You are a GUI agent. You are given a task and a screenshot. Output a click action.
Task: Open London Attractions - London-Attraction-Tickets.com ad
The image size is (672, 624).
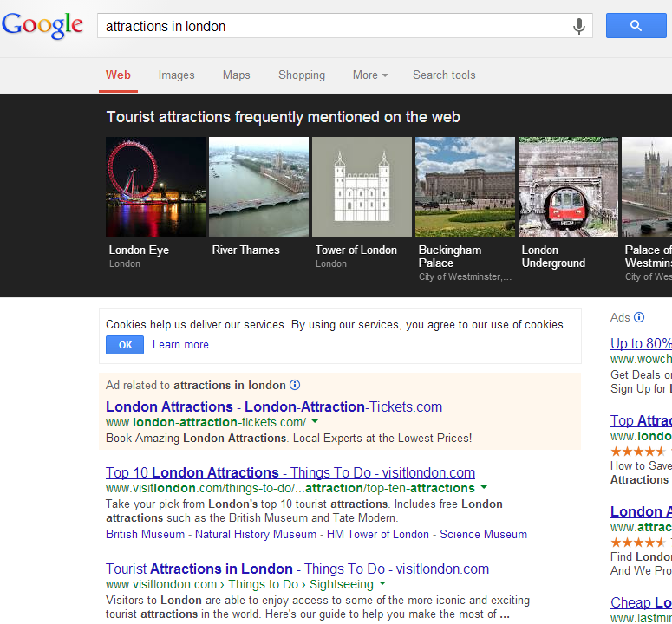[x=274, y=406]
